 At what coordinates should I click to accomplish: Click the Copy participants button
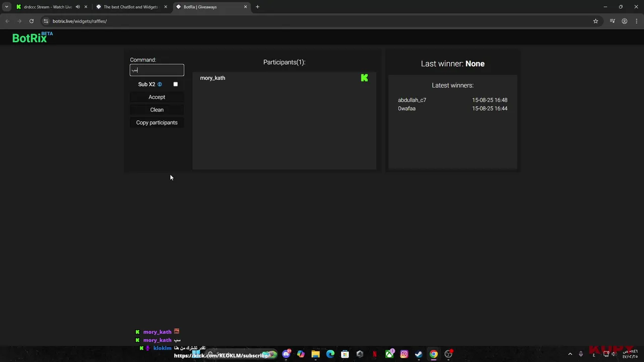[157, 123]
